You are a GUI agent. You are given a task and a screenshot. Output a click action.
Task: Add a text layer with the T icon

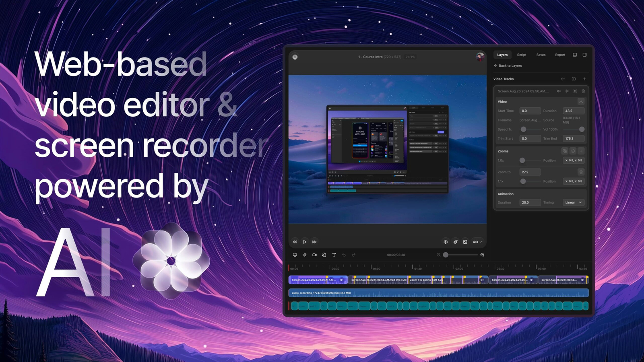(334, 255)
